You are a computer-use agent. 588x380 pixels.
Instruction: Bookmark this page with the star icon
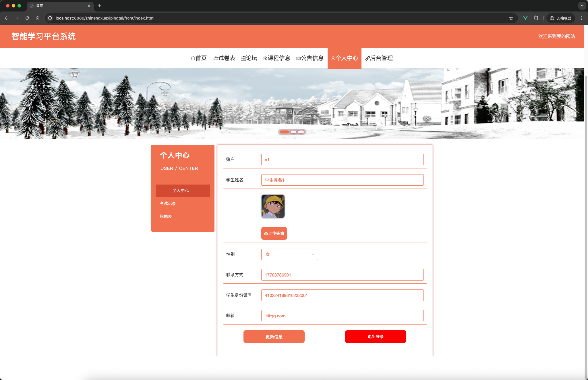[511, 18]
